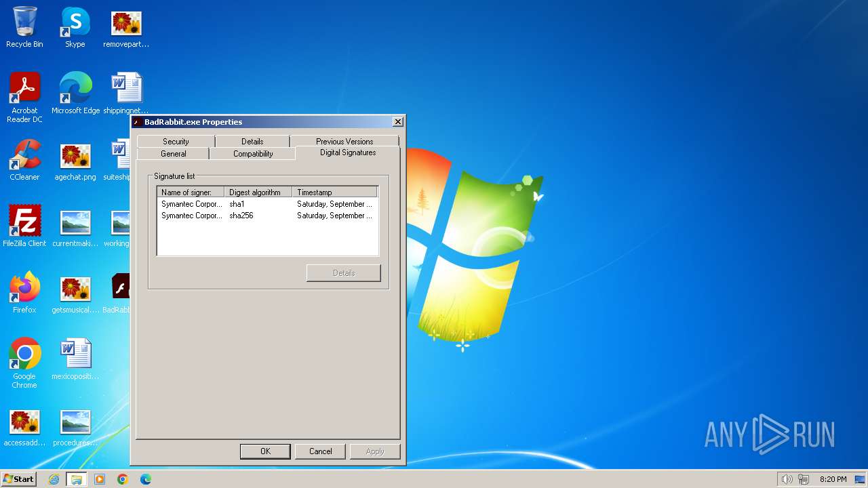Select the agechat.png file icon
This screenshot has height=488, width=868.
75,160
